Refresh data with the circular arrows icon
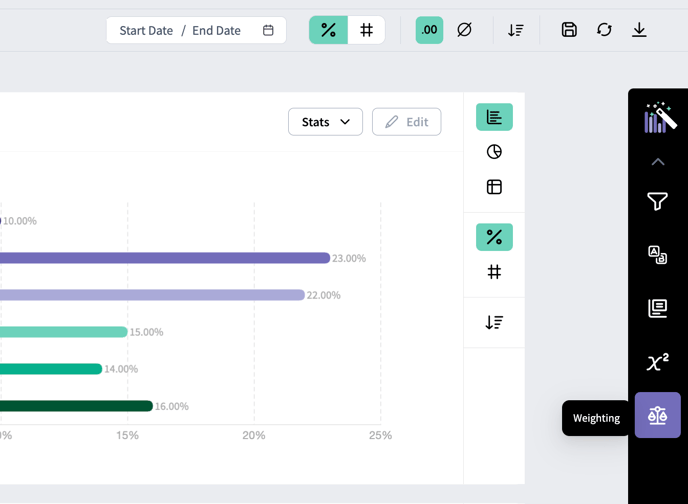 pos(604,30)
